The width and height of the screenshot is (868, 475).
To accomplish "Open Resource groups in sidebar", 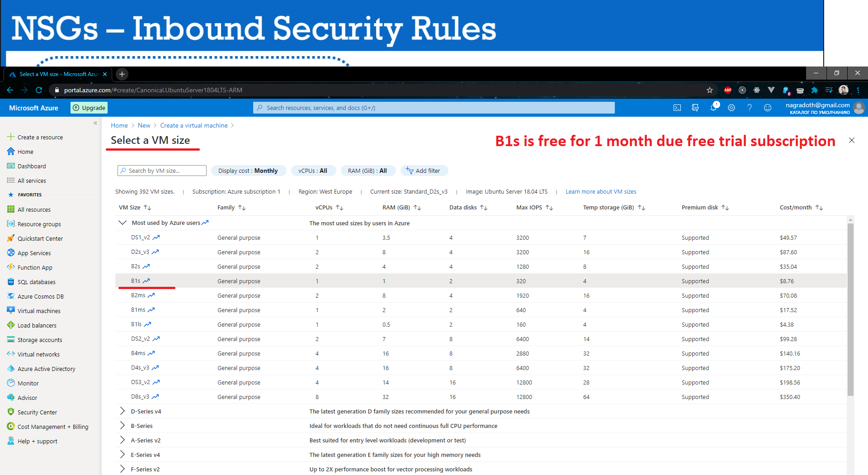I will [x=39, y=224].
